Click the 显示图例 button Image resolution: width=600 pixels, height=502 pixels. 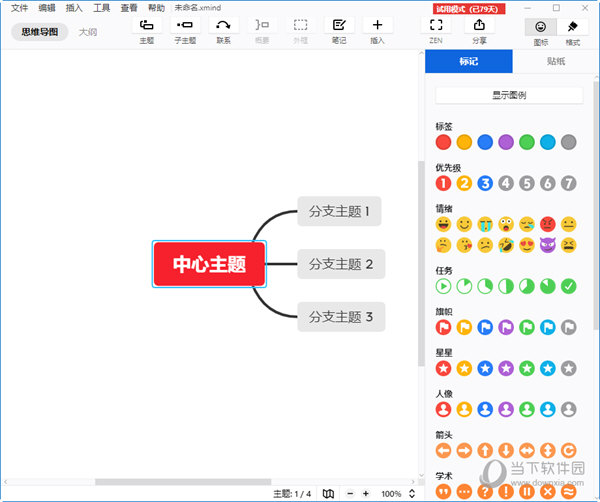tap(509, 95)
